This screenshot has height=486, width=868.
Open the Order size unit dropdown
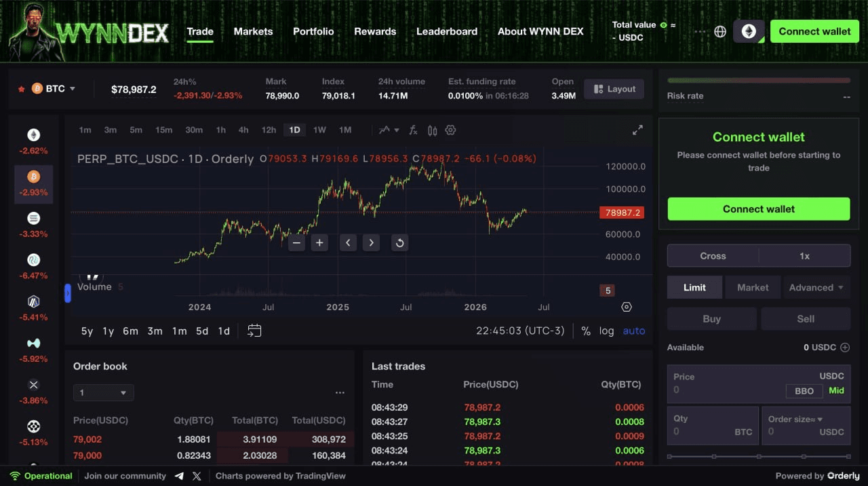click(x=795, y=419)
